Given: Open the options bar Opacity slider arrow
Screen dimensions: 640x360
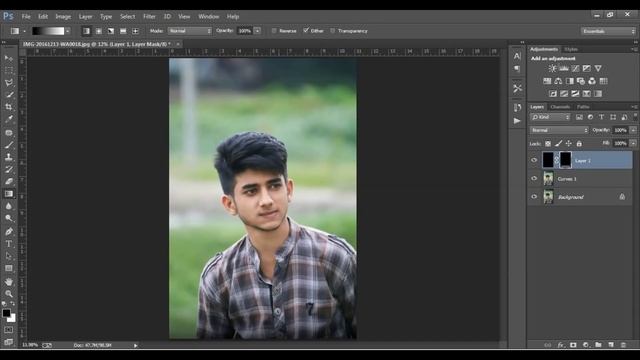Looking at the screenshot, I should [x=258, y=31].
